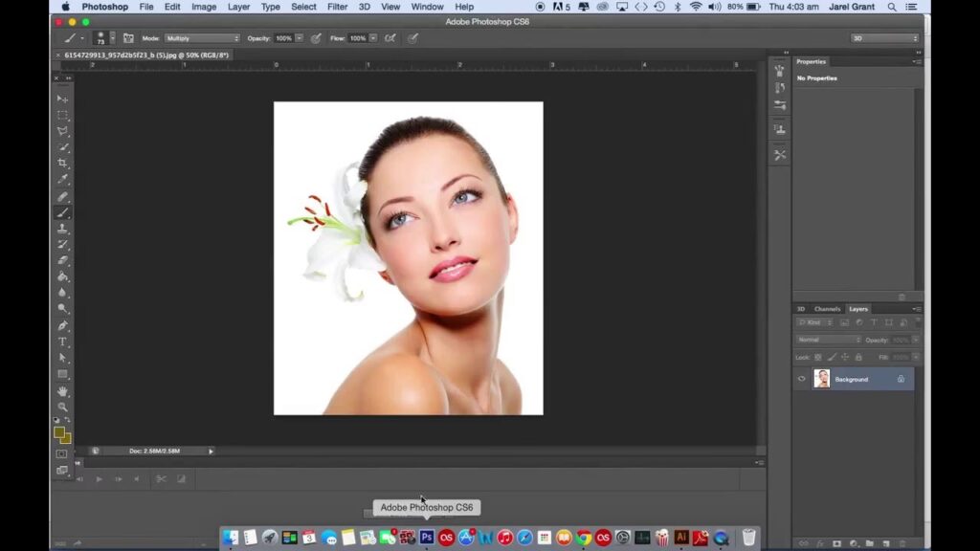The image size is (980, 551).
Task: Click the play button in the Timeline panel
Action: point(99,478)
